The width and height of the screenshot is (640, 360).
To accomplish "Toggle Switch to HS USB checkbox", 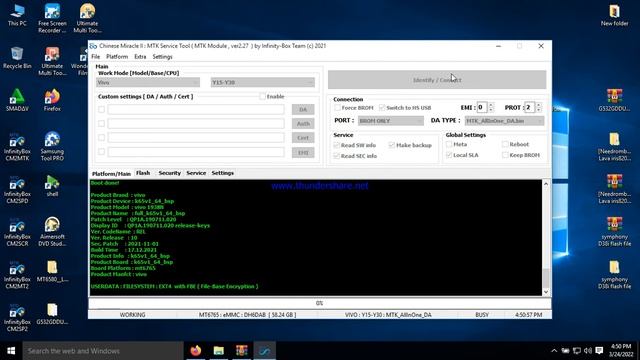I will (382, 108).
